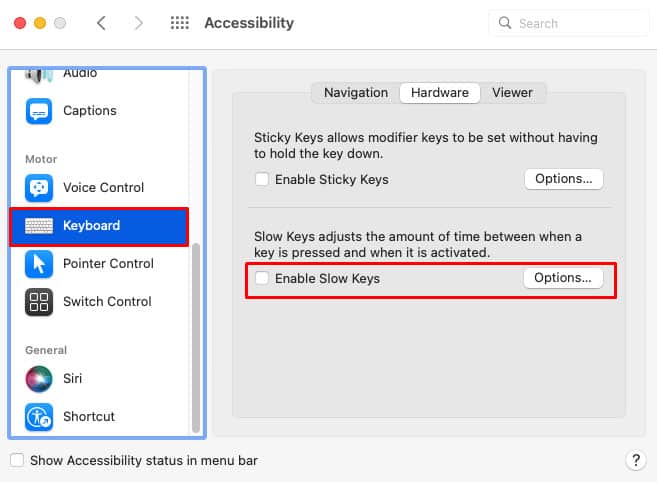Click the Search field

click(569, 23)
